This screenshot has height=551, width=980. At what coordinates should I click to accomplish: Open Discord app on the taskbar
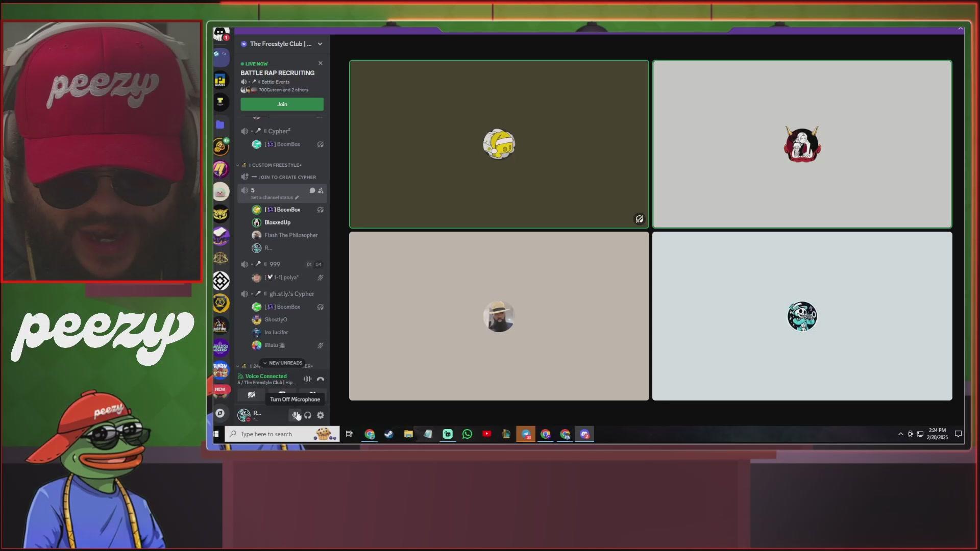[x=584, y=434]
